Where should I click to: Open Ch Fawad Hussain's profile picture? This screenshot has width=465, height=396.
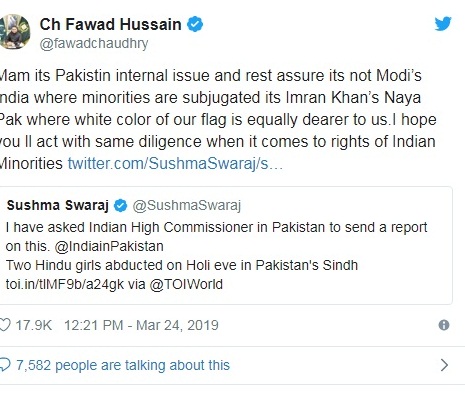(15, 32)
